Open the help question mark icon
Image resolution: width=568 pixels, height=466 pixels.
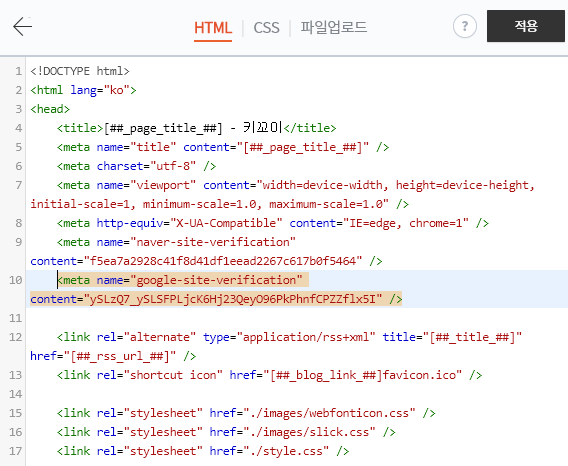(464, 26)
